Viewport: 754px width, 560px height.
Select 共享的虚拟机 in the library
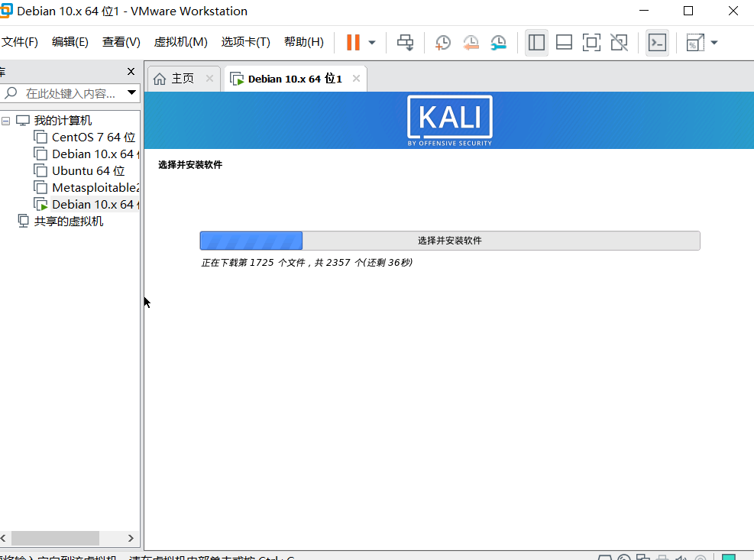(x=68, y=222)
